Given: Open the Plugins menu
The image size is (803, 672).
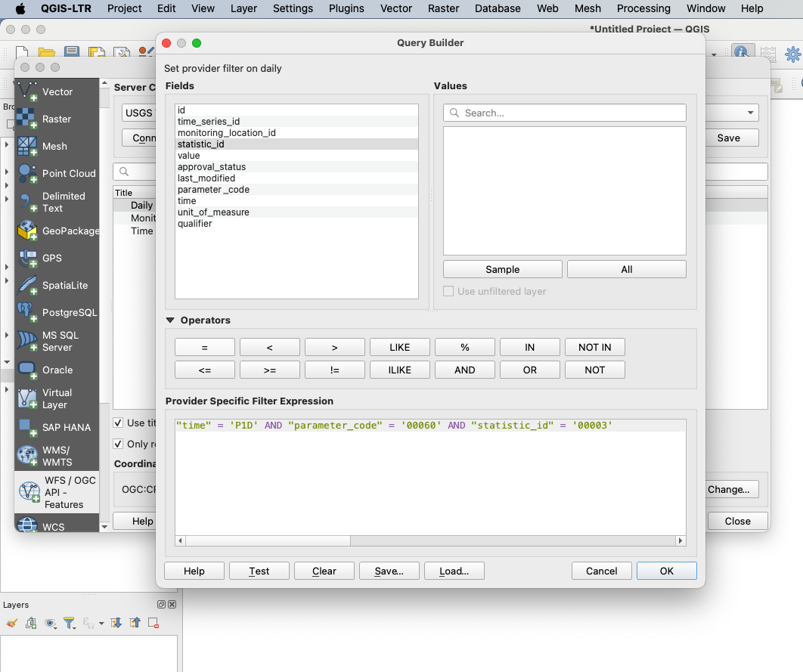Looking at the screenshot, I should (346, 9).
